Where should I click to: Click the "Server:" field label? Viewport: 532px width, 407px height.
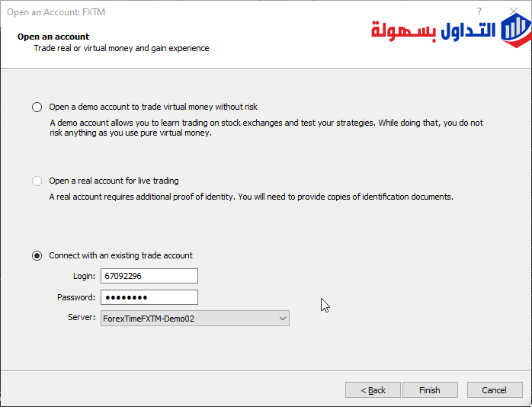click(x=82, y=317)
